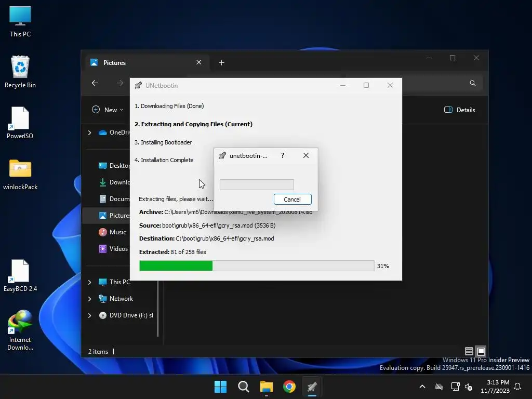Expand the DVD Drive (F:) node
The height and width of the screenshot is (399, 532).
(x=89, y=315)
